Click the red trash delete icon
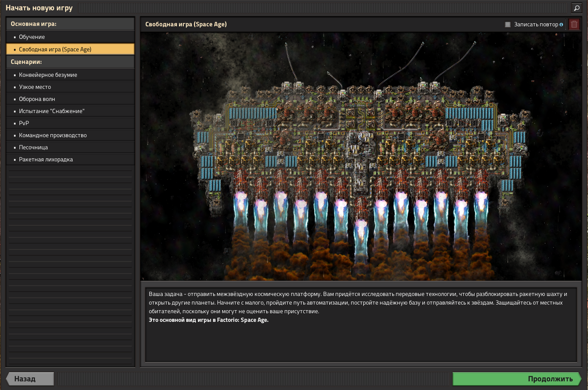The height and width of the screenshot is (390, 588). click(x=574, y=24)
